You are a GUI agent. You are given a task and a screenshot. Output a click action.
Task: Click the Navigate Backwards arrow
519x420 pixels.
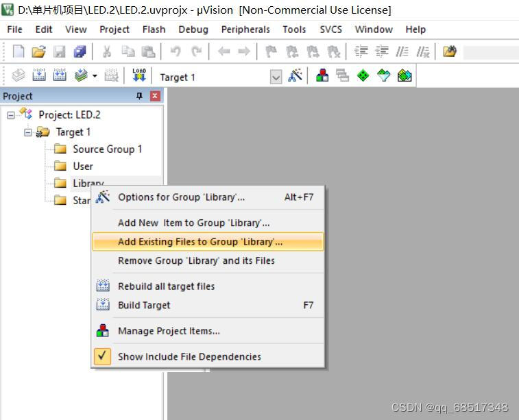pyautogui.click(x=224, y=51)
